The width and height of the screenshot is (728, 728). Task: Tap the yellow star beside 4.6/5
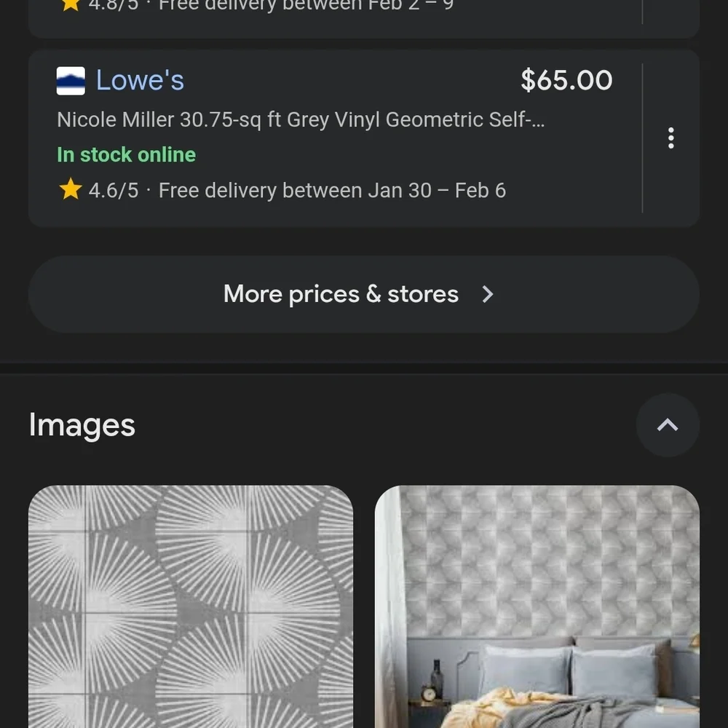tap(71, 189)
